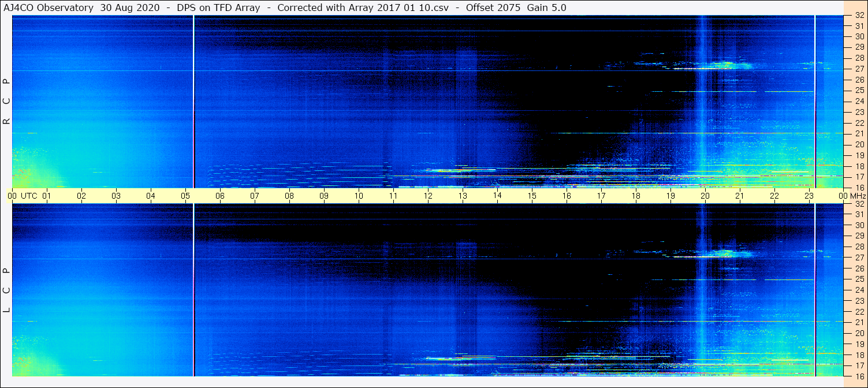Click 31 on the LCP panel frequency scale
868x388 pixels.
859,215
